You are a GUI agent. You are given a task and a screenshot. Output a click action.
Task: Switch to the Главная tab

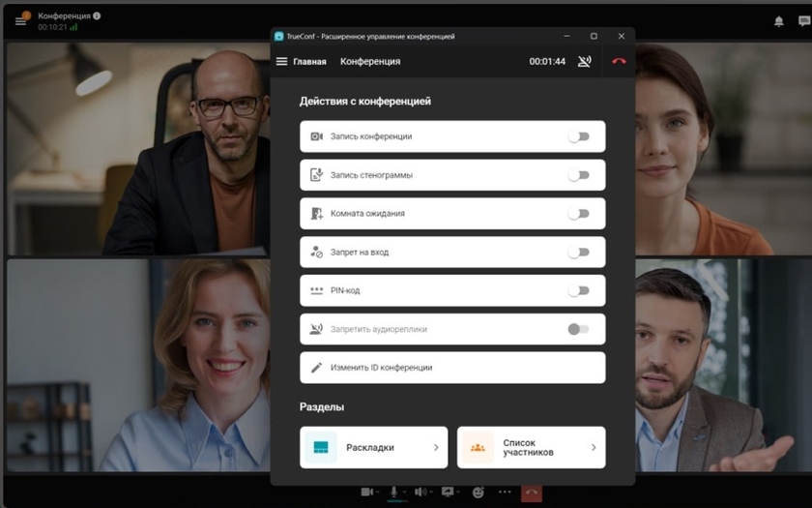pyautogui.click(x=309, y=61)
